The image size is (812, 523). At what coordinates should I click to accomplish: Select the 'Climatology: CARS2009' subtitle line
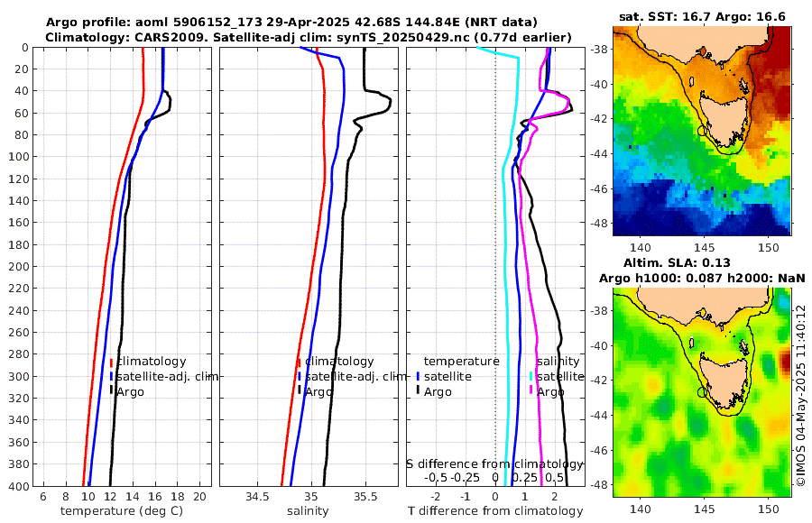[309, 37]
